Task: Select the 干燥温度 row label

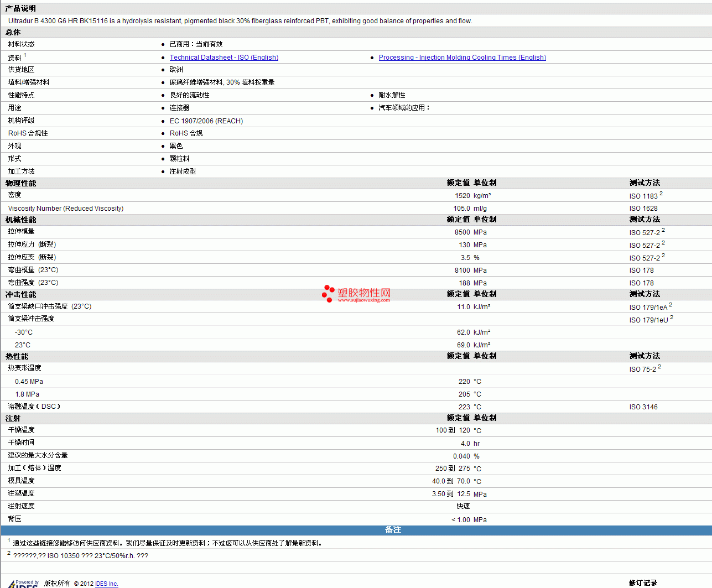Action: coord(21,430)
